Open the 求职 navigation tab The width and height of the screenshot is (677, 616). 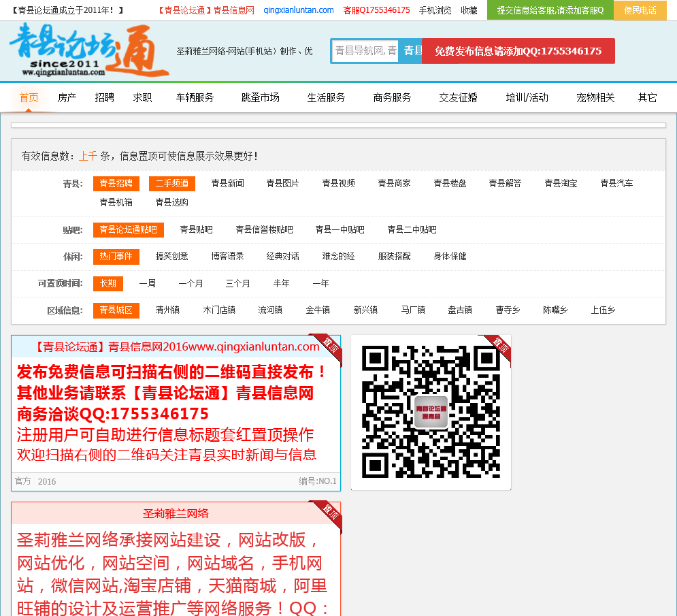142,97
